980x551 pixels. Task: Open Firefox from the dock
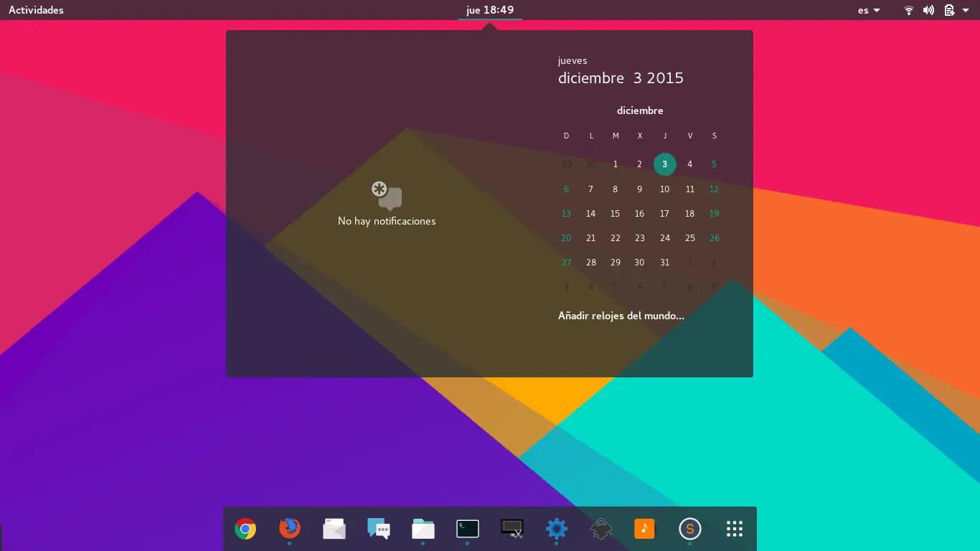point(290,529)
